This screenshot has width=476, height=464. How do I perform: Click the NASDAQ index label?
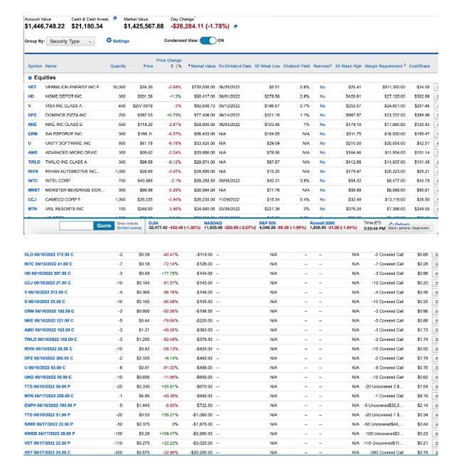[x=213, y=223]
